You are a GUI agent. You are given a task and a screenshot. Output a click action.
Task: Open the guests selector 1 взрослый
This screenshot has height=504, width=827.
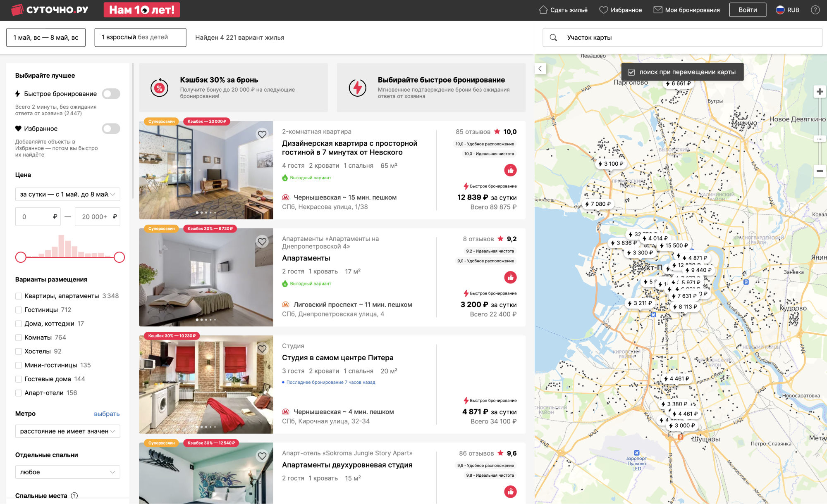[140, 38]
